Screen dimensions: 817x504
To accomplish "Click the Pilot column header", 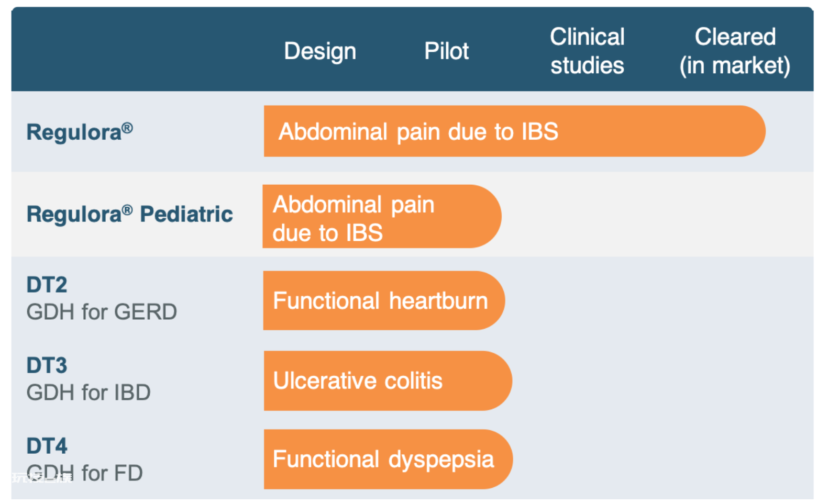I will tap(446, 51).
